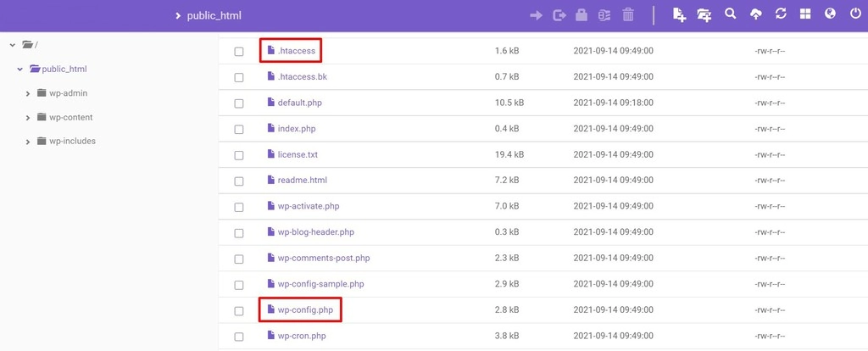The image size is (868, 351).
Task: Expand the wp-content tree chevron
Action: pyautogui.click(x=28, y=118)
